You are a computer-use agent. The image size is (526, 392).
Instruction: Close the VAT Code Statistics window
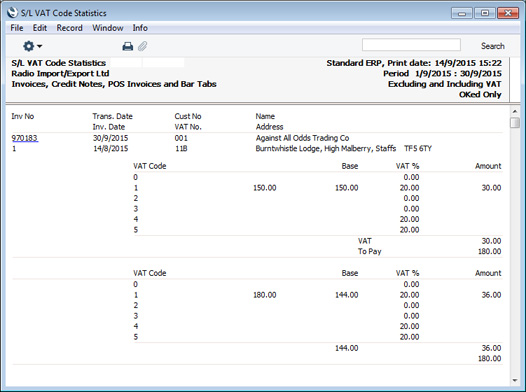point(508,13)
